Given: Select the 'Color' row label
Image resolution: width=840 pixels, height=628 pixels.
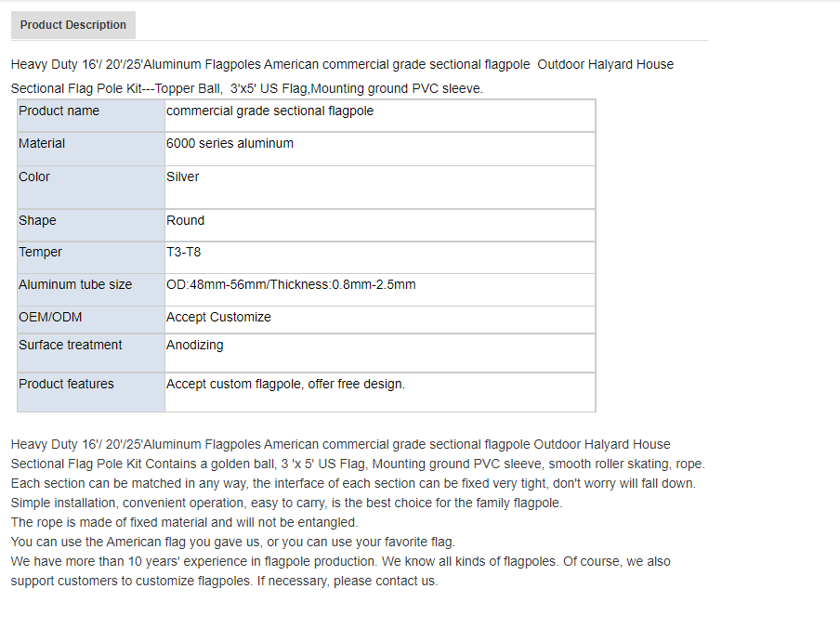Looking at the screenshot, I should [x=91, y=188].
